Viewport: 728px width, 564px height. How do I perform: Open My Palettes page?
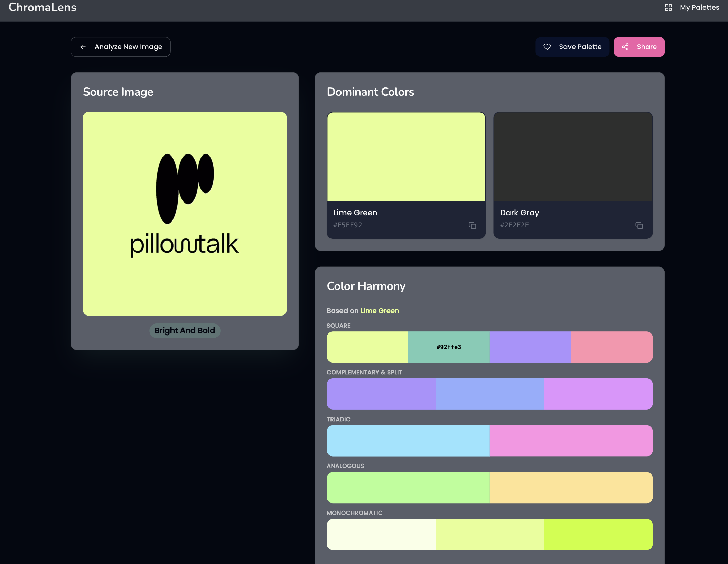click(x=699, y=8)
